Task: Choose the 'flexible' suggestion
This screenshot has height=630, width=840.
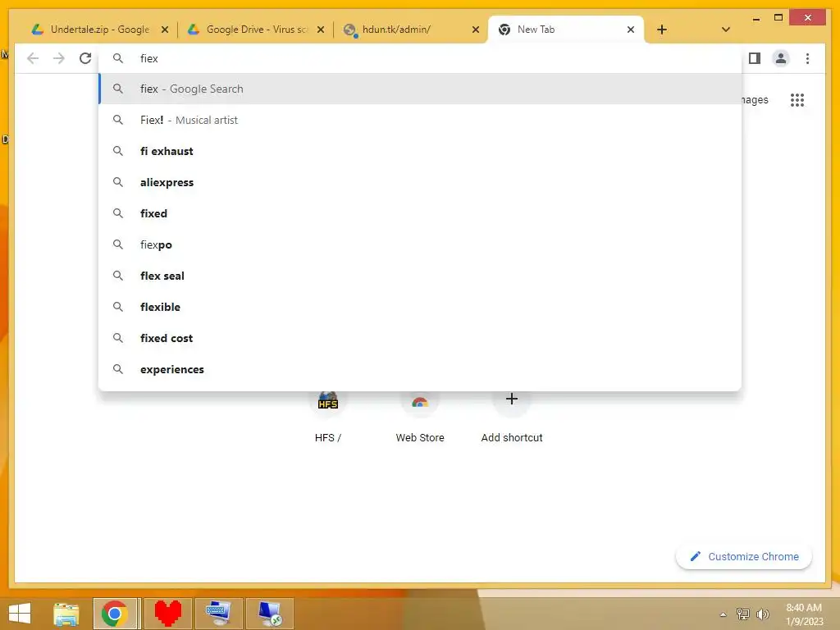Action: tap(420, 307)
